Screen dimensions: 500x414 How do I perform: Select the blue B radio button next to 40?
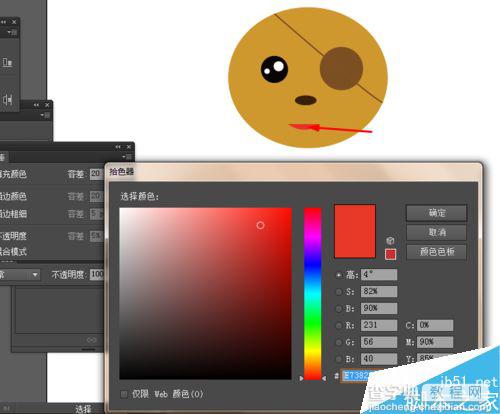pyautogui.click(x=339, y=359)
